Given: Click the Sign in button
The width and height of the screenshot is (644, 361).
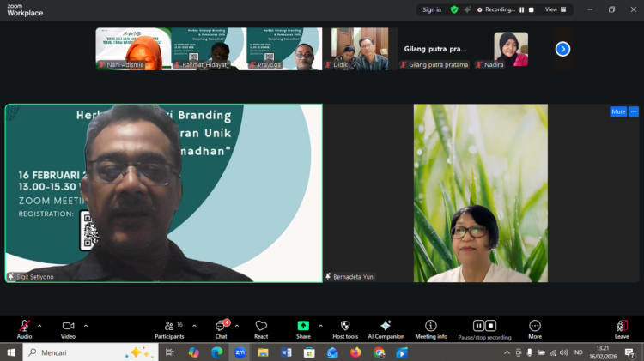Looking at the screenshot, I should [x=432, y=9].
